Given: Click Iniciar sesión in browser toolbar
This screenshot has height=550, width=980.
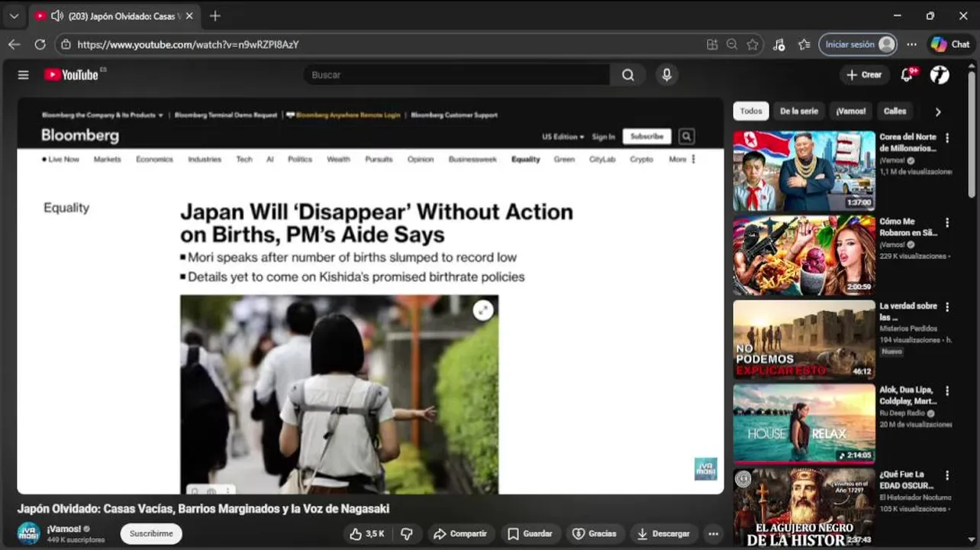Looking at the screenshot, I should click(858, 44).
